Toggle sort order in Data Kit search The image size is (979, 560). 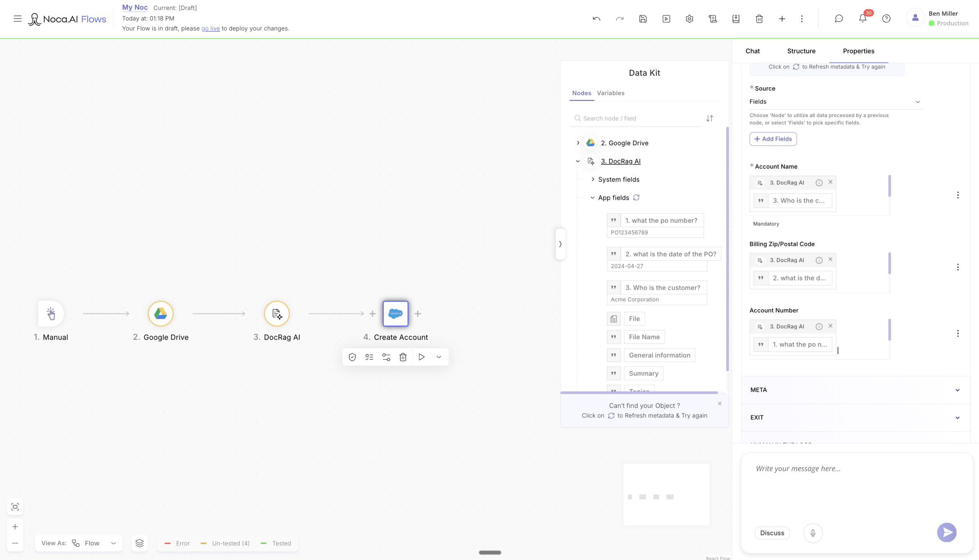[710, 118]
